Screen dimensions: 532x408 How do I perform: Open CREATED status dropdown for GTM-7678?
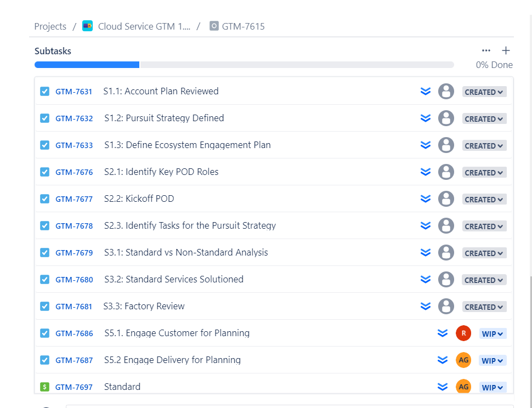click(x=484, y=226)
